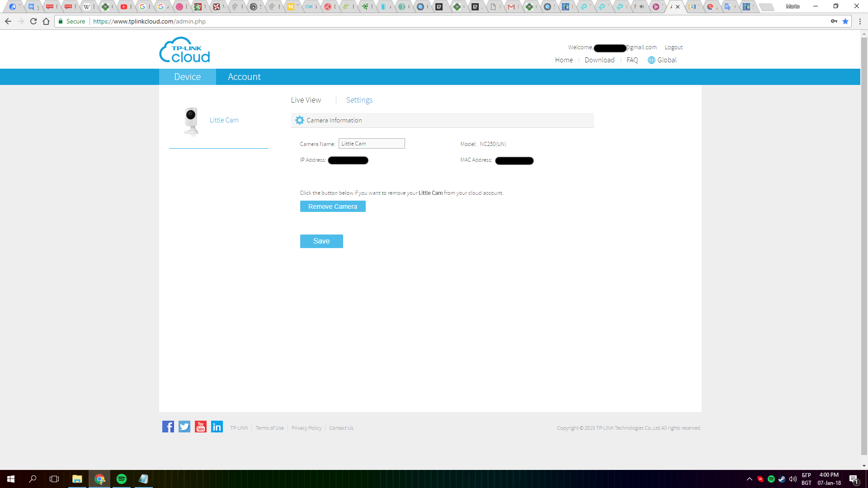This screenshot has height=488, width=868.
Task: Click the Global globe language icon
Action: tap(651, 60)
